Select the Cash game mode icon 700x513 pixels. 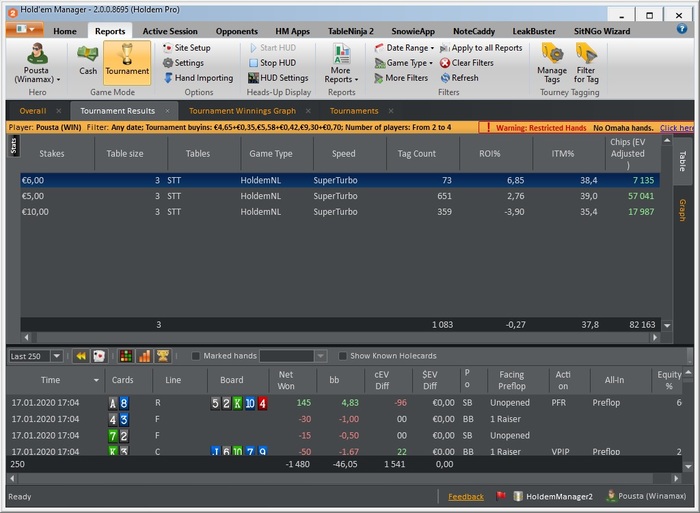pos(88,60)
